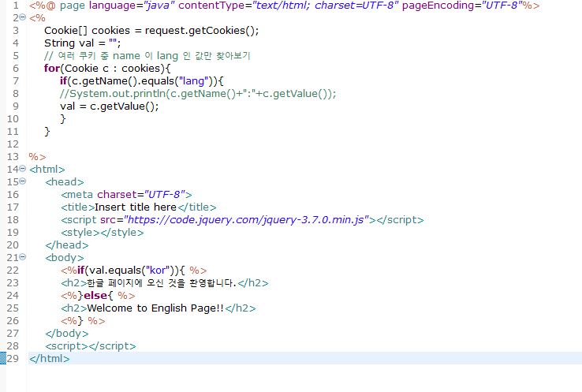582x392 pixels.
Task: Click the left margin marker at line 29
Action: [x=3, y=358]
